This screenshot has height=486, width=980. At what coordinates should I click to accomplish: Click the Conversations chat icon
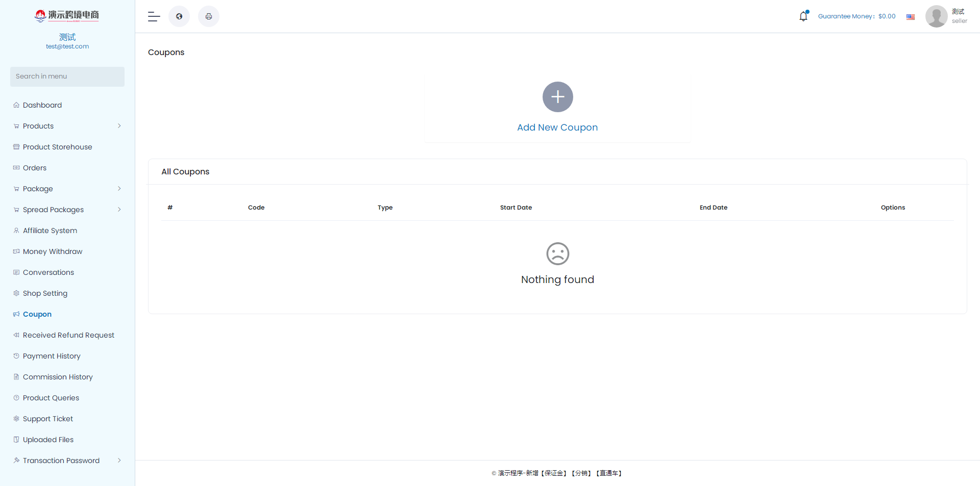click(16, 272)
